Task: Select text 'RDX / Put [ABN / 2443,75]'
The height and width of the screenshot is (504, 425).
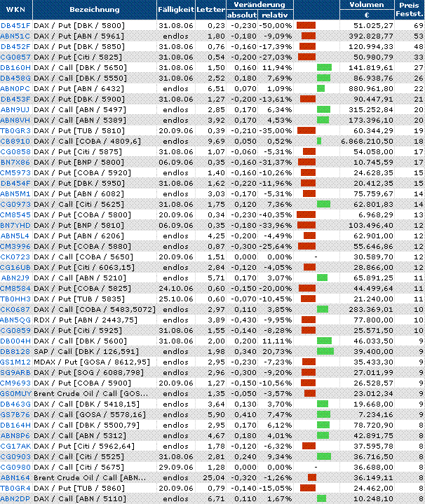Action: pos(85,320)
